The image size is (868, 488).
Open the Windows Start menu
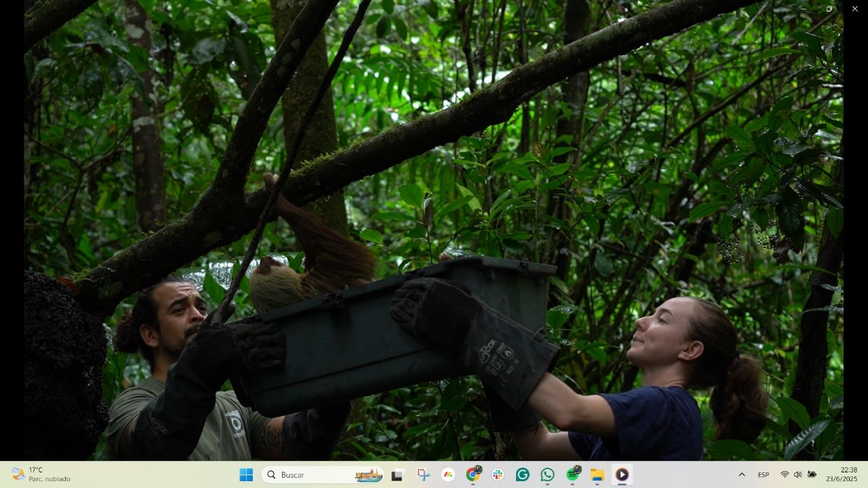click(246, 475)
